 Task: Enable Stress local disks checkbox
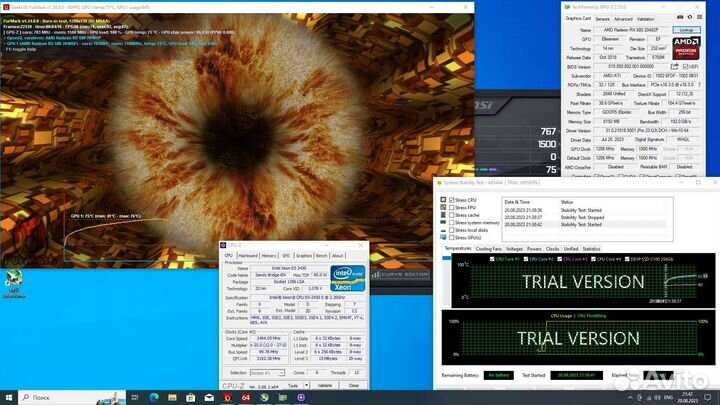(x=452, y=230)
